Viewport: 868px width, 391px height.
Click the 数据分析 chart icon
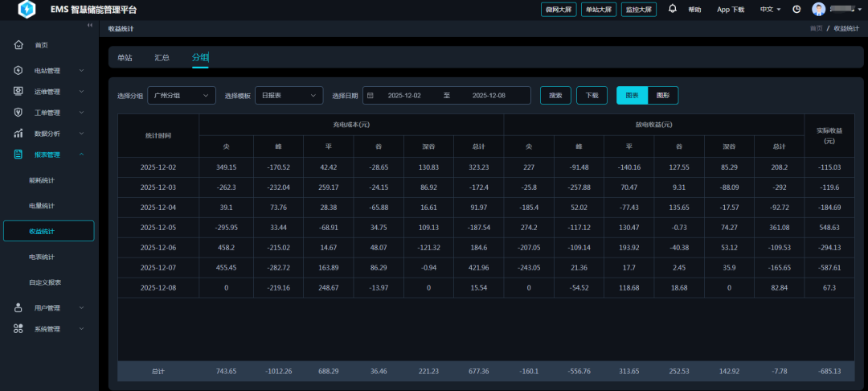(x=18, y=134)
